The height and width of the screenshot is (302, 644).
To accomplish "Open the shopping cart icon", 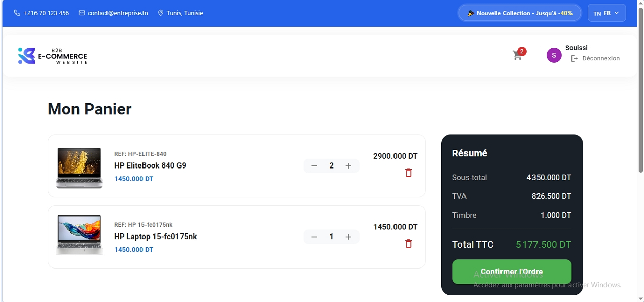I will pyautogui.click(x=517, y=56).
